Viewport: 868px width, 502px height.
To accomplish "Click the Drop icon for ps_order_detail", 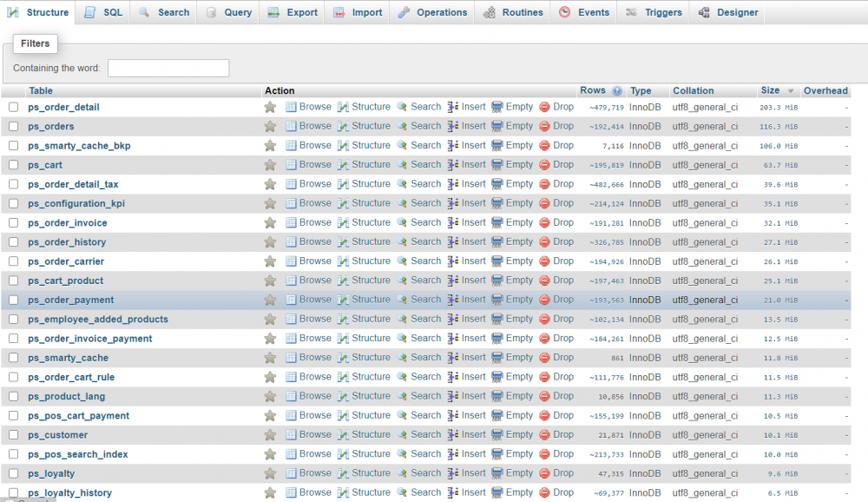I will [544, 107].
